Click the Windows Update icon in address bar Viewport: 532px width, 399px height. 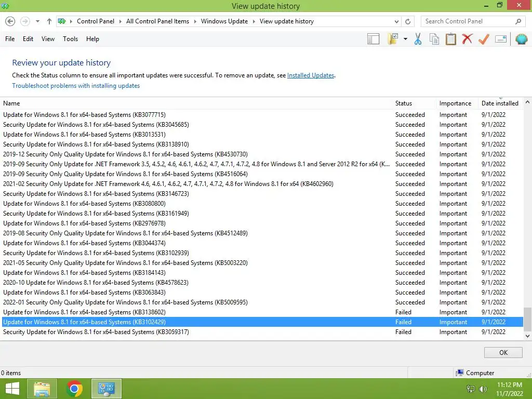click(x=62, y=21)
